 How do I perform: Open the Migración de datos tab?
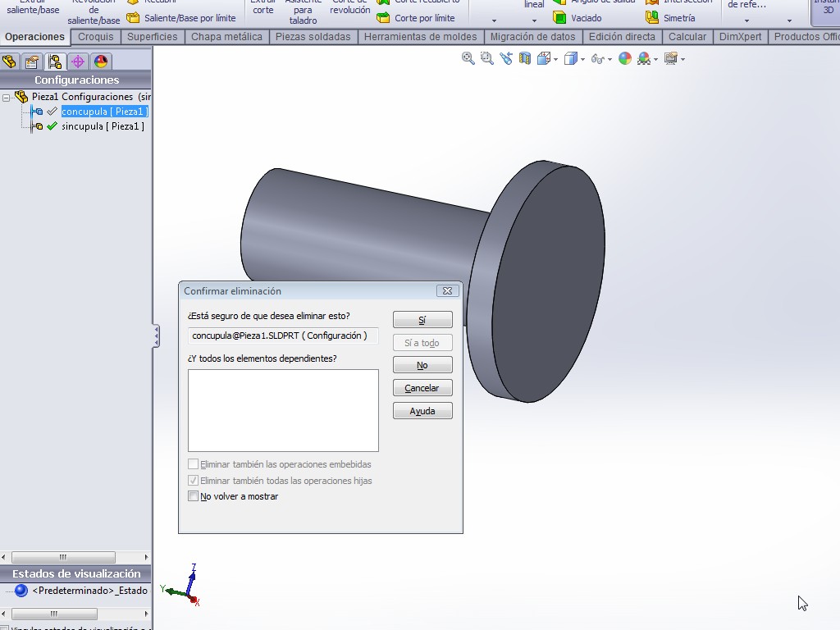(x=532, y=37)
